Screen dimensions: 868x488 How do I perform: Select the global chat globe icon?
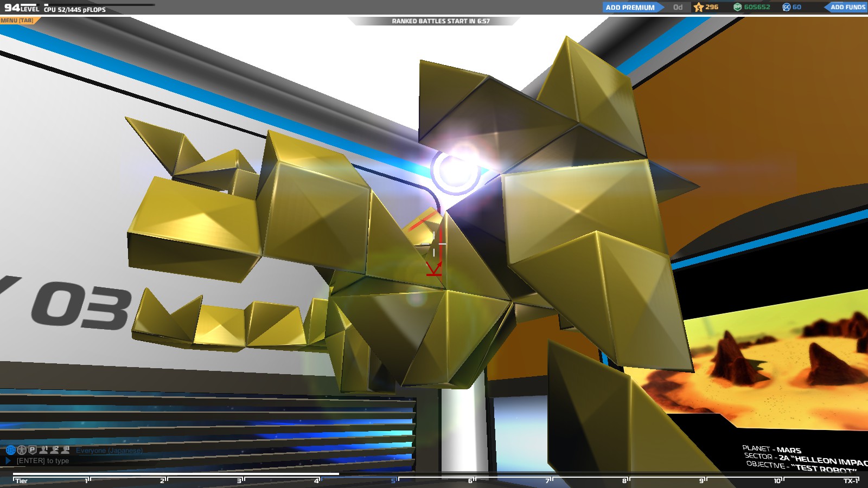tap(10, 450)
